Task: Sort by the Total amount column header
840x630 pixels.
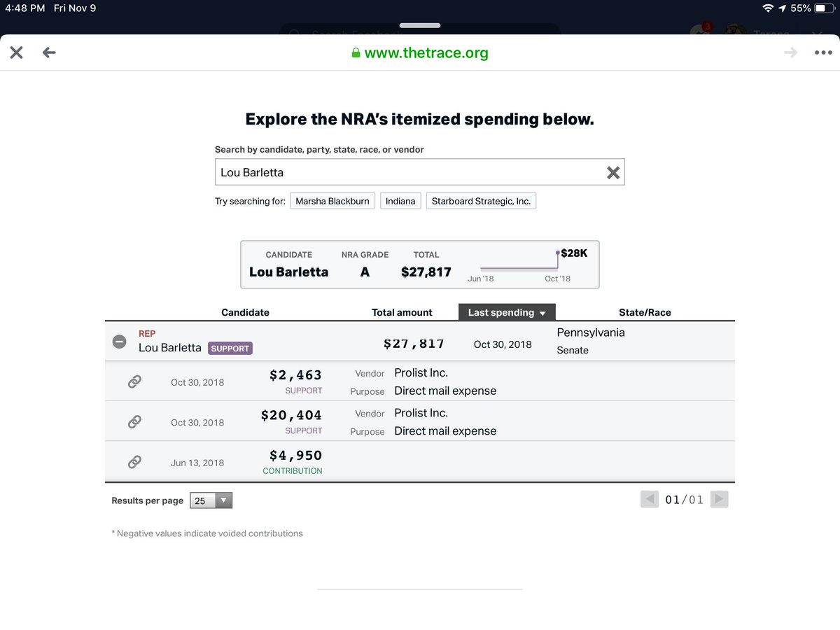Action: pyautogui.click(x=402, y=312)
